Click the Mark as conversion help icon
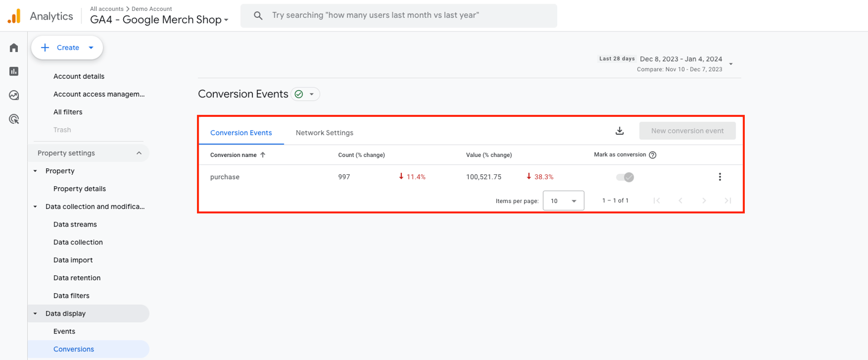The image size is (868, 360). pos(653,155)
